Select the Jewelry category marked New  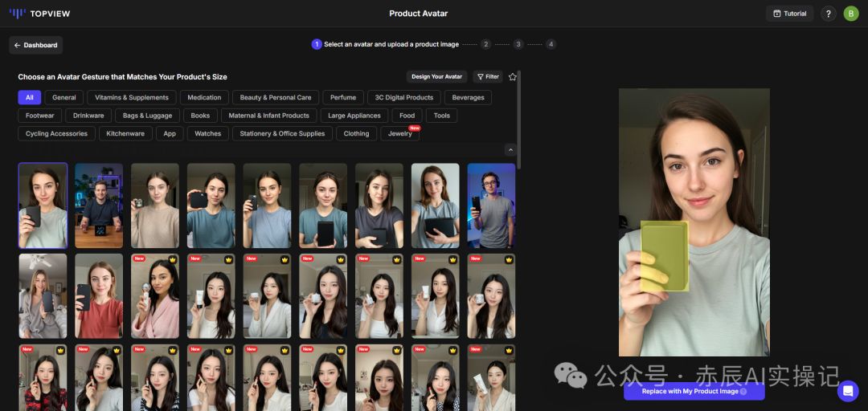399,133
